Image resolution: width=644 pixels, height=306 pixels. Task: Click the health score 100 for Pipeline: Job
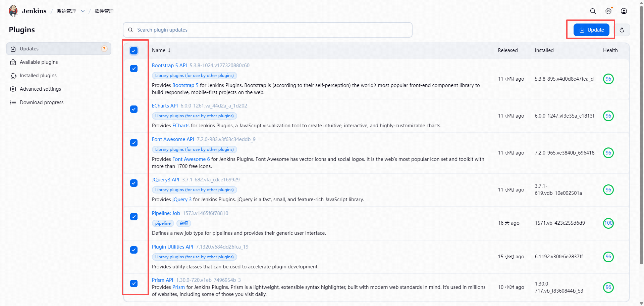click(x=608, y=223)
